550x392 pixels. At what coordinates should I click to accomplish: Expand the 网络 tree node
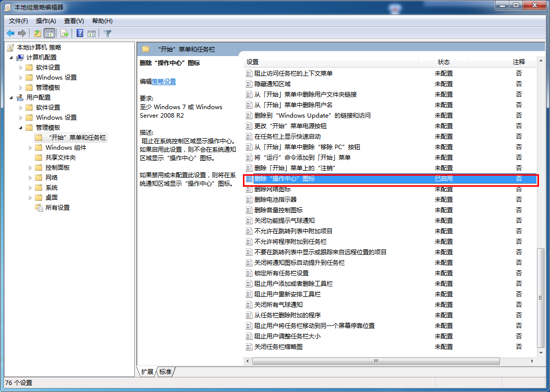pos(30,178)
